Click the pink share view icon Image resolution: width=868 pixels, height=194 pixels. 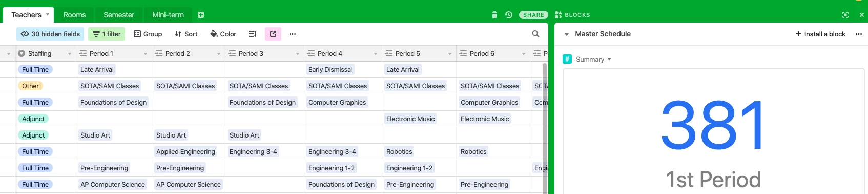[273, 34]
